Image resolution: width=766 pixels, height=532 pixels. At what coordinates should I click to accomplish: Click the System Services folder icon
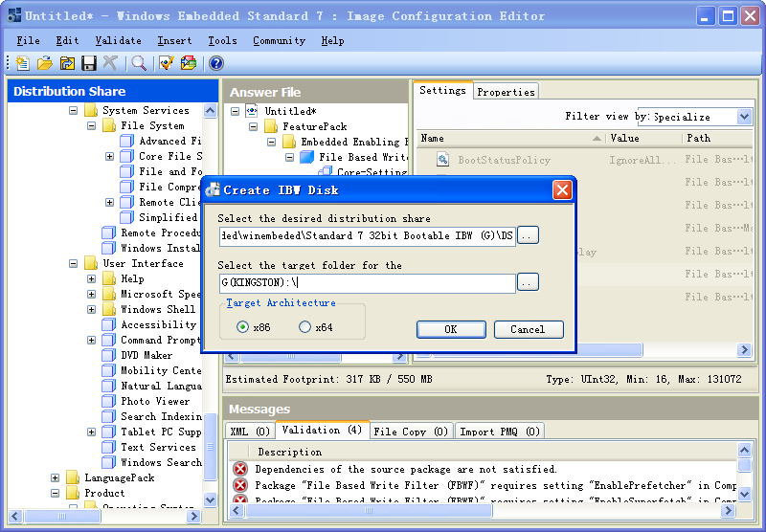click(91, 110)
